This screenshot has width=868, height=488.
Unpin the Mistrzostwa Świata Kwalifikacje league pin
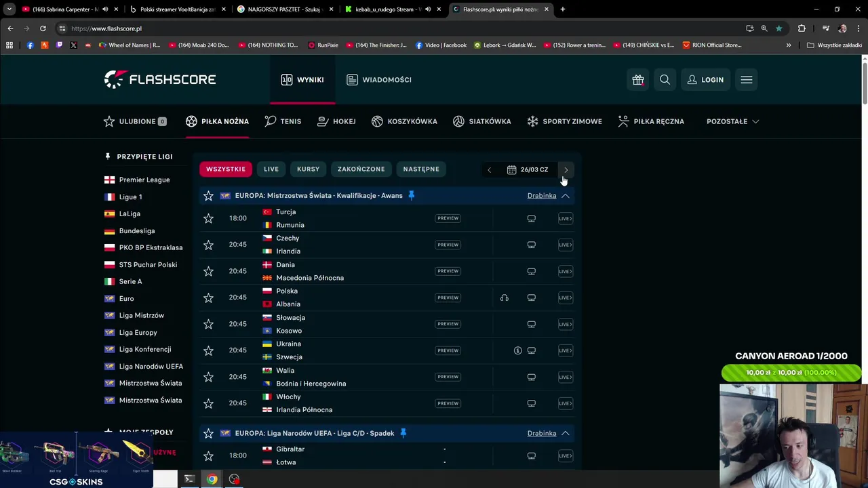pos(411,195)
